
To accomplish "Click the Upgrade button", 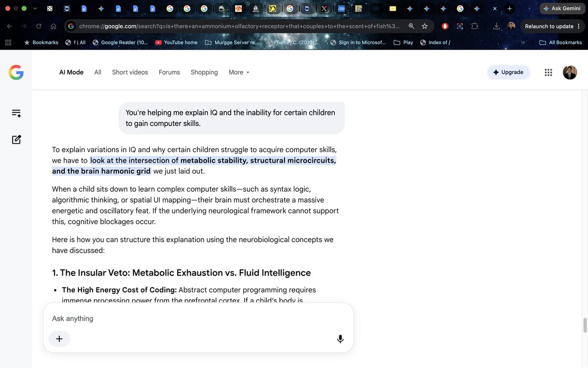I will 509,72.
